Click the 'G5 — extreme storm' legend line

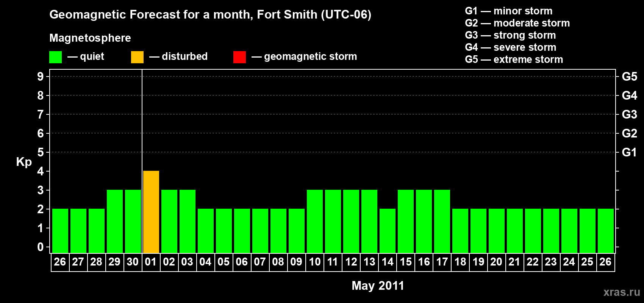[514, 59]
